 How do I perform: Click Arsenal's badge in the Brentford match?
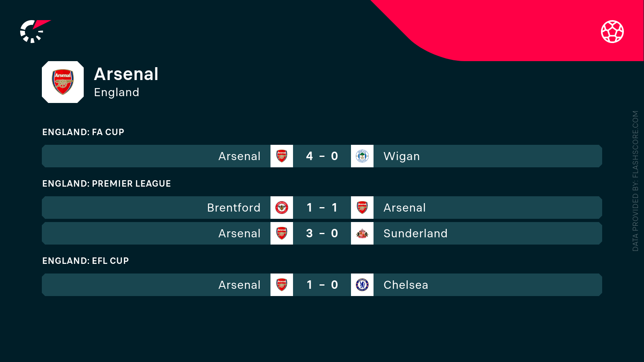tap(362, 208)
